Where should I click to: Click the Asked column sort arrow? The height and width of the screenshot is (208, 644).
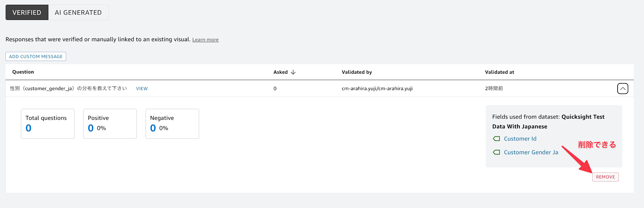(x=293, y=72)
